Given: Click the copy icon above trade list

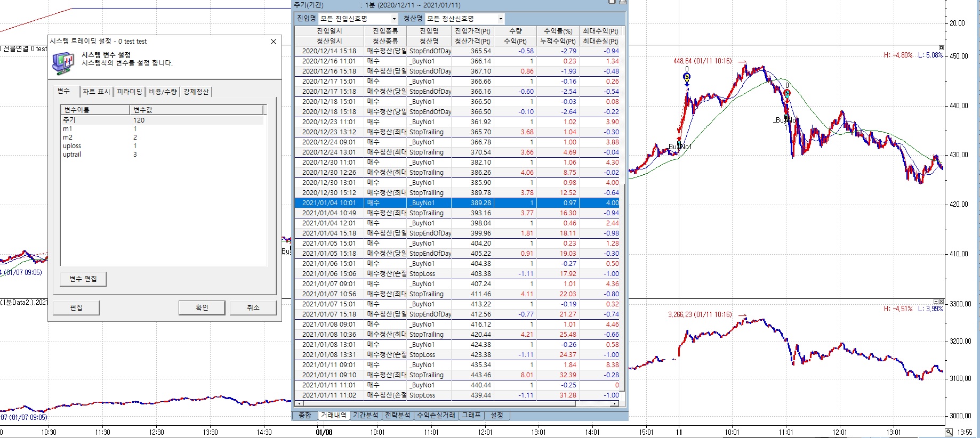Looking at the screenshot, I should pos(612,2).
